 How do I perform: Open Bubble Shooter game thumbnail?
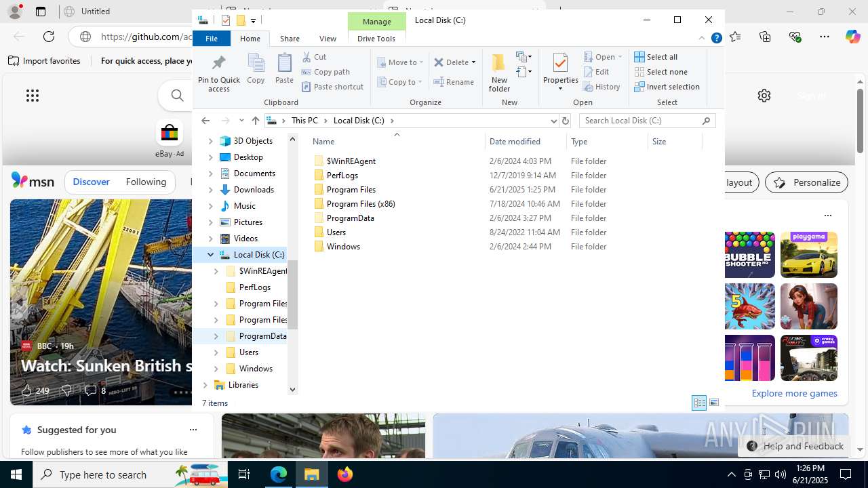749,255
